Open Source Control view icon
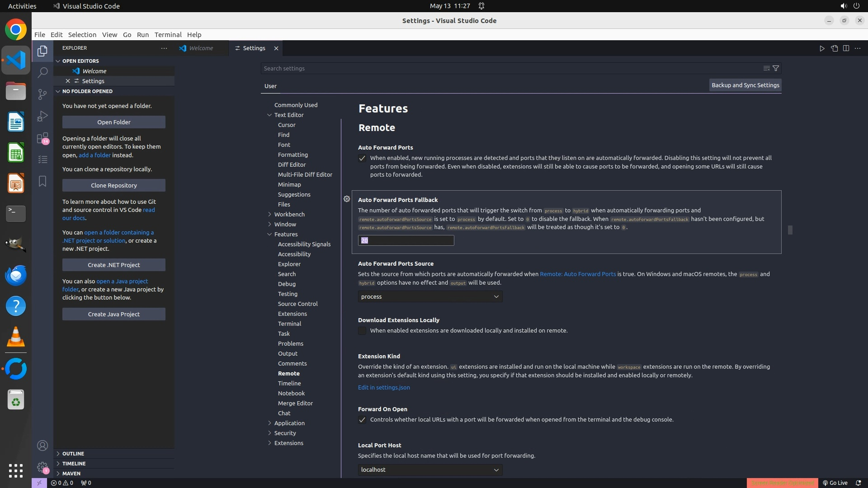 [x=42, y=94]
